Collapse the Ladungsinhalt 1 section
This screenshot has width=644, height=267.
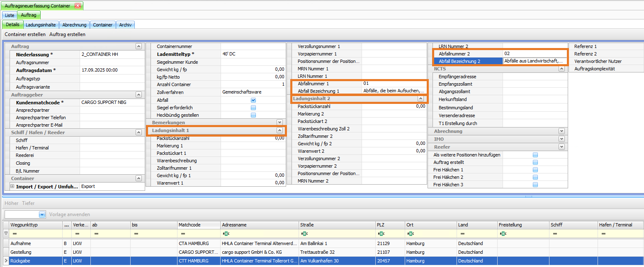pos(279,130)
